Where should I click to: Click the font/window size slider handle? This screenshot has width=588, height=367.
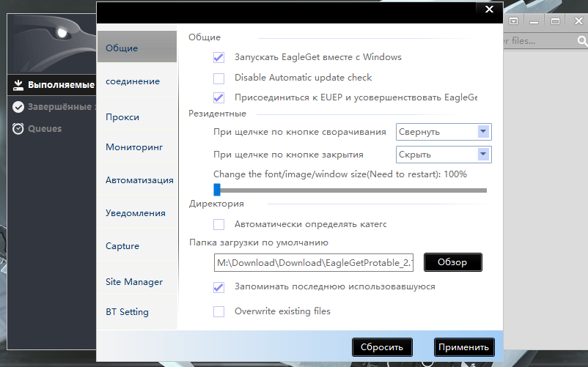217,190
